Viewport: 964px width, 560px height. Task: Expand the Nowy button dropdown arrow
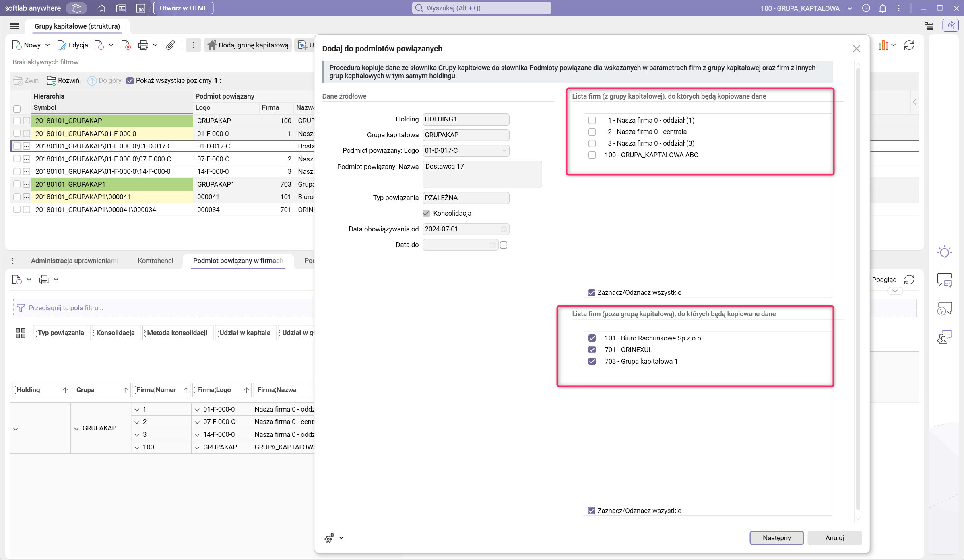tap(47, 45)
